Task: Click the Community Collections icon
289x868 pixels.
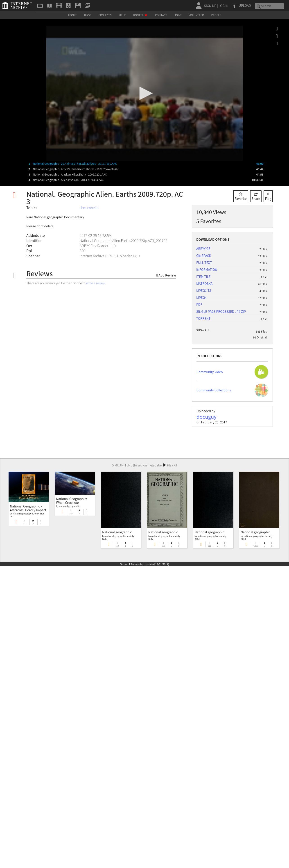Action: 261,390
